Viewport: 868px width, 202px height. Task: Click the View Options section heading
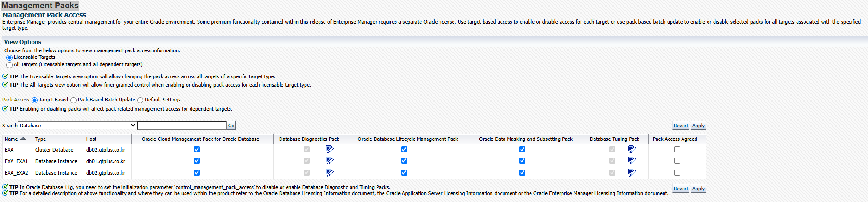[23, 42]
